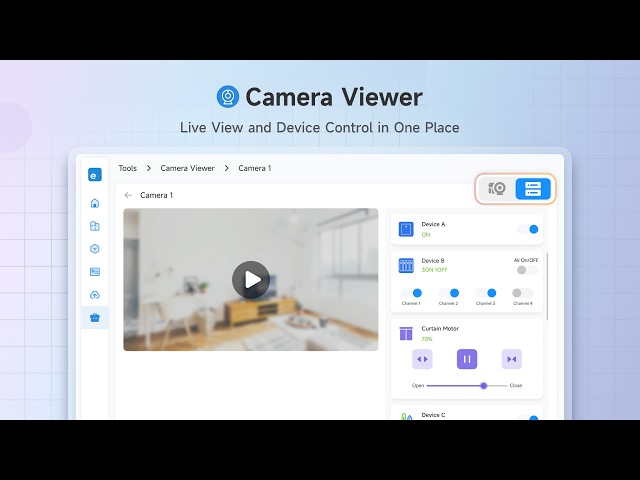Click the Camera 1 video preview

coord(251,280)
